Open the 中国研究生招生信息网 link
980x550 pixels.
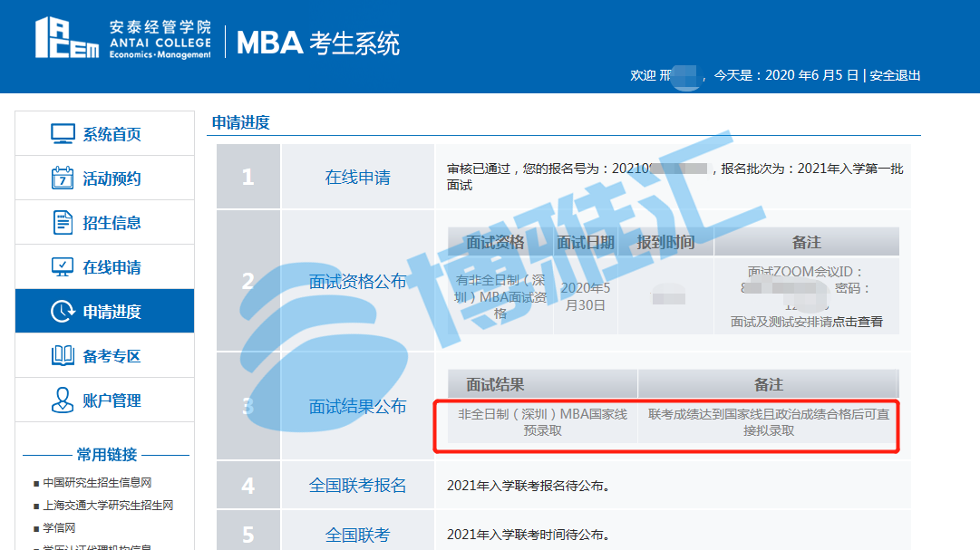tap(97, 483)
